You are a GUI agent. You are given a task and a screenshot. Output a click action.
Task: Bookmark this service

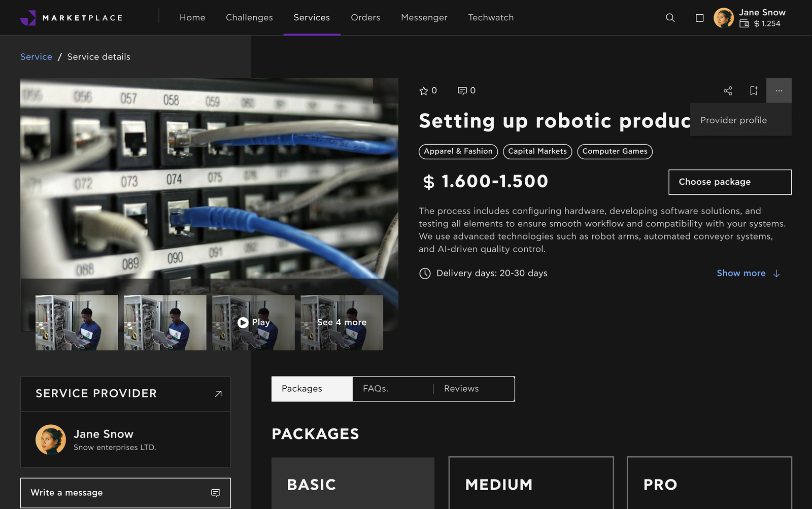coord(754,91)
